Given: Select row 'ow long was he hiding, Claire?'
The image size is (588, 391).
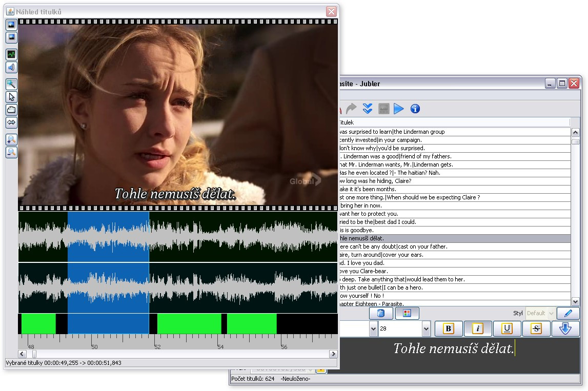Looking at the screenshot, I should (x=455, y=181).
